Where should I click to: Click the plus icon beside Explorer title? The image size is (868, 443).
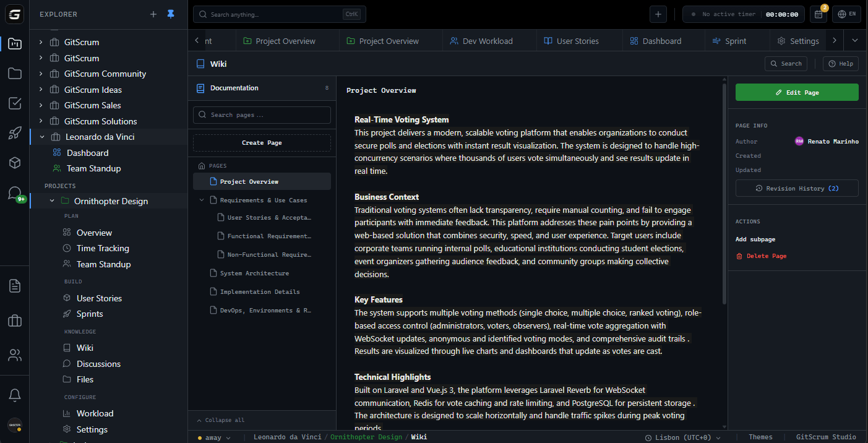point(153,14)
